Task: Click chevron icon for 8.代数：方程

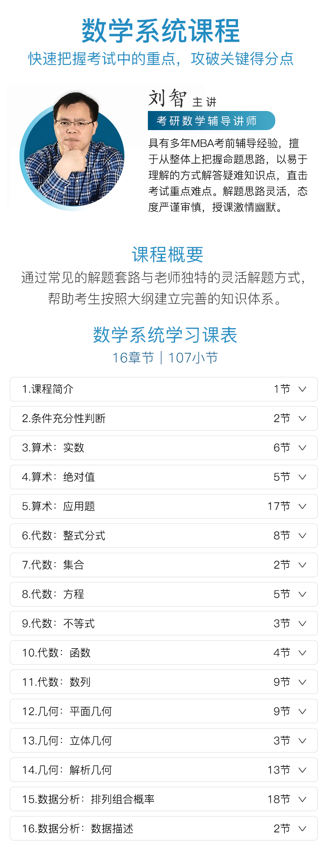Action: tap(302, 595)
